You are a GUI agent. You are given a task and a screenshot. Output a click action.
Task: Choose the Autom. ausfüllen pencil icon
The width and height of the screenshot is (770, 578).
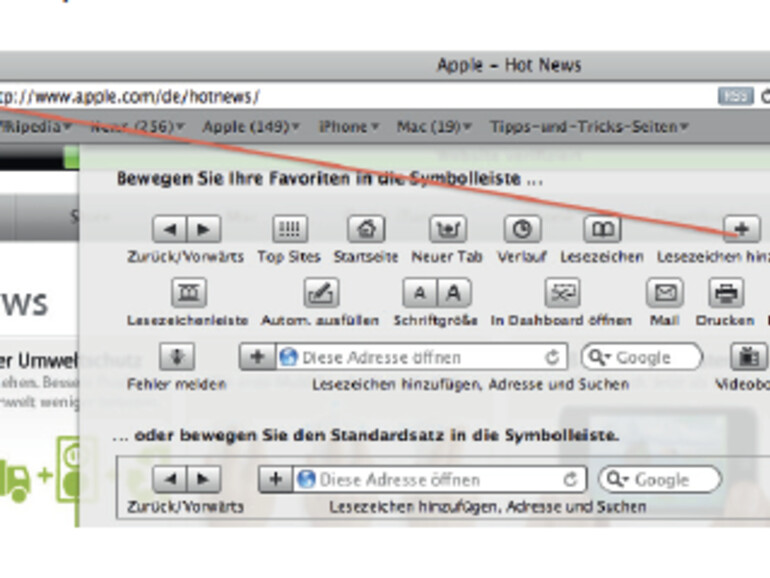321,293
